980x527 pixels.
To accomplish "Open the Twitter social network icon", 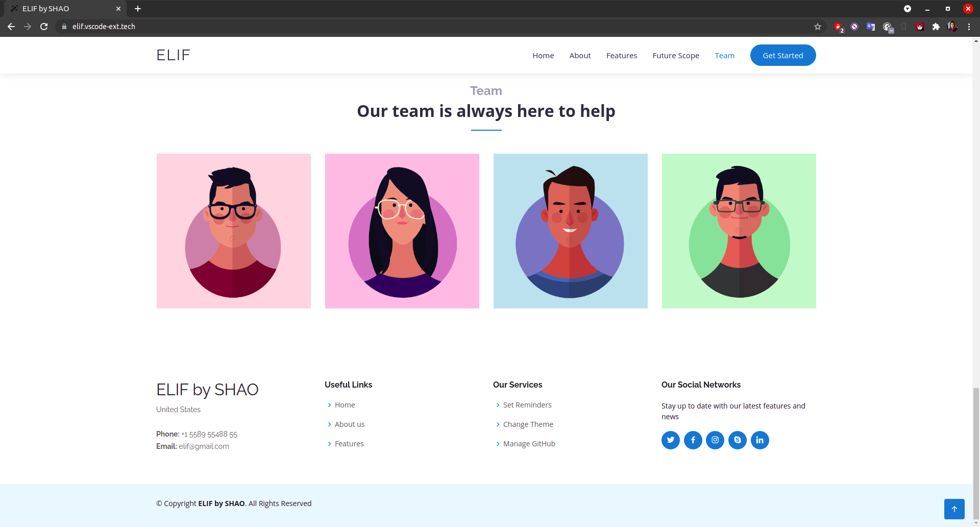I will tap(670, 440).
